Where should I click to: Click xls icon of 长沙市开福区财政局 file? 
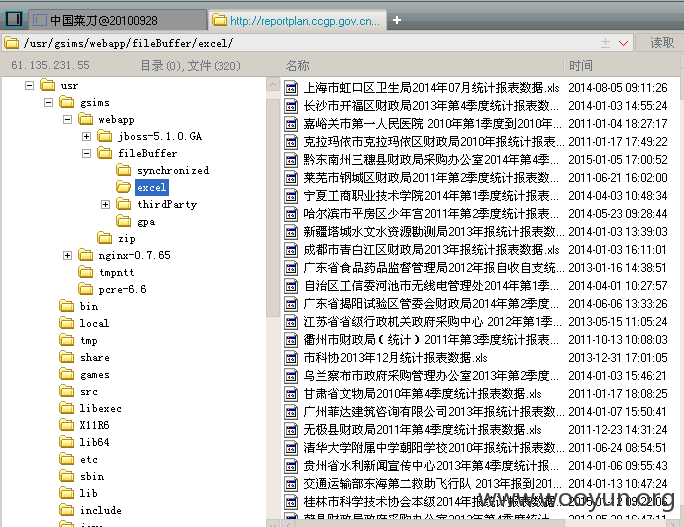pyautogui.click(x=291, y=106)
